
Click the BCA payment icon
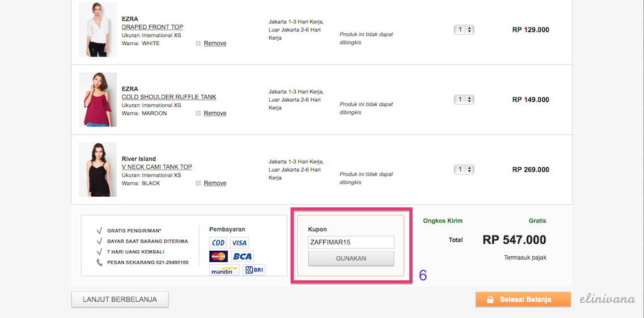pyautogui.click(x=242, y=256)
